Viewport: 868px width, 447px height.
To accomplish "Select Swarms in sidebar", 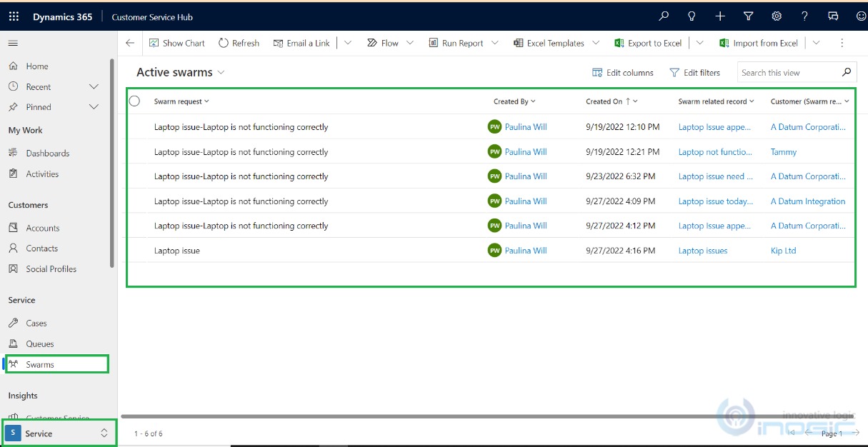I will click(57, 364).
